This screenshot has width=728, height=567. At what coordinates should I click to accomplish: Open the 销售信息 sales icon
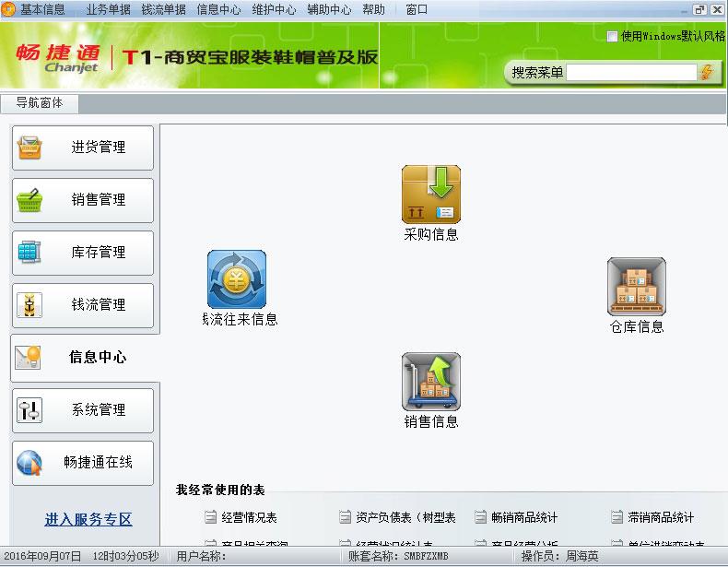click(x=431, y=382)
